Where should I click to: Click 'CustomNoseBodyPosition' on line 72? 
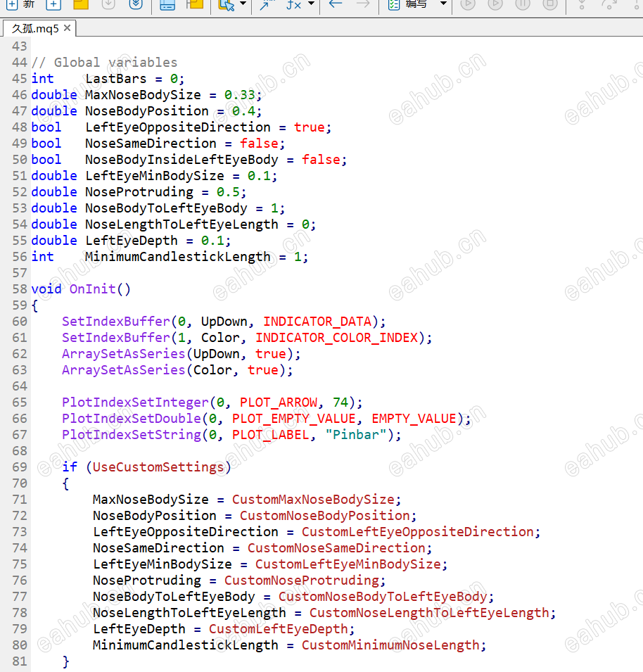(325, 516)
